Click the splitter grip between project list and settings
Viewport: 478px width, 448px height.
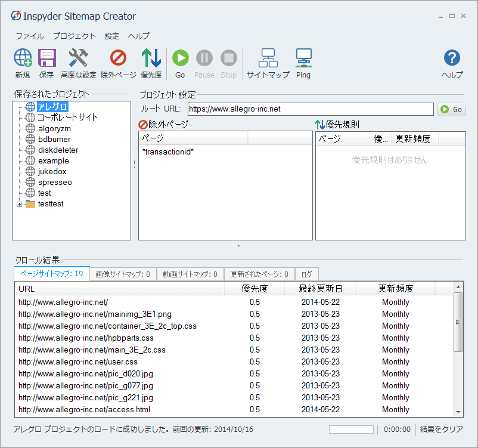[x=135, y=163]
